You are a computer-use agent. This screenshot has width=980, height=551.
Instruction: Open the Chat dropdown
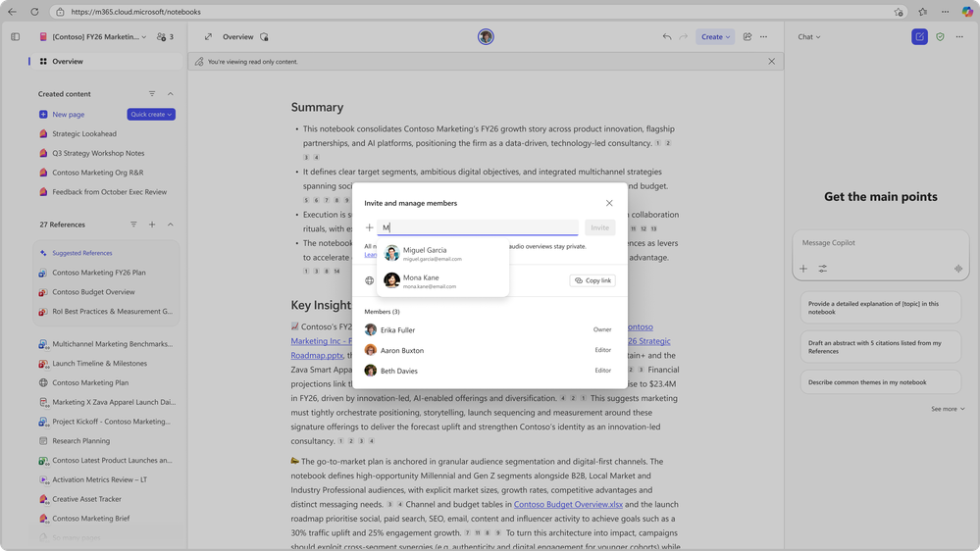(x=808, y=37)
